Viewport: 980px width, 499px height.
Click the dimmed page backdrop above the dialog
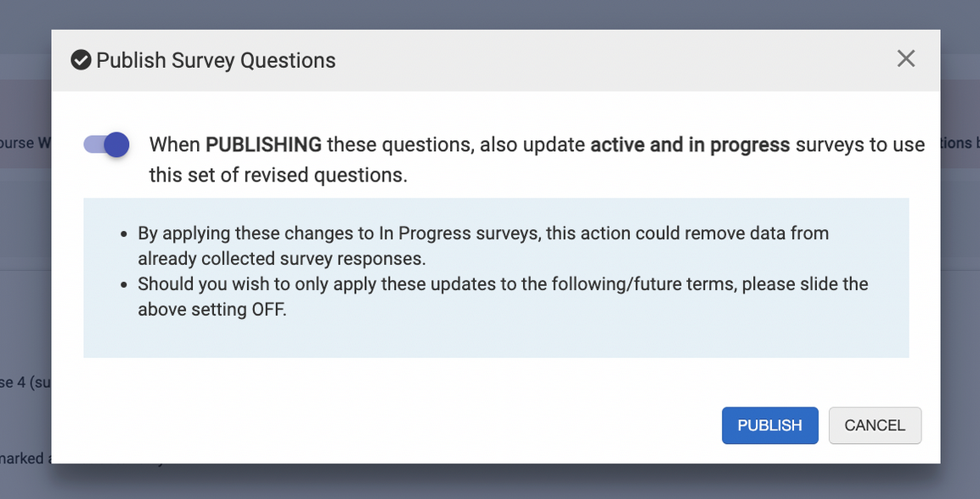pos(490,14)
